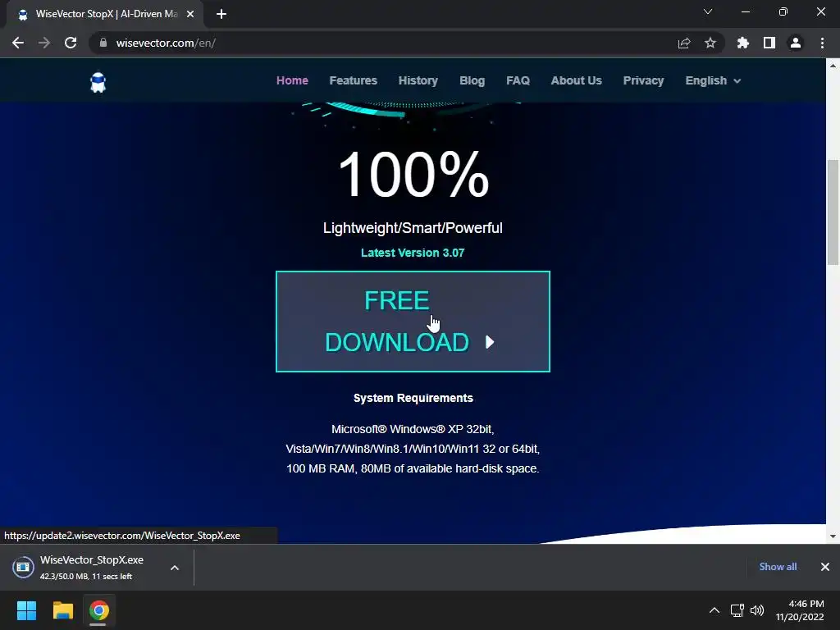Toggle the browser side panel icon

point(769,43)
